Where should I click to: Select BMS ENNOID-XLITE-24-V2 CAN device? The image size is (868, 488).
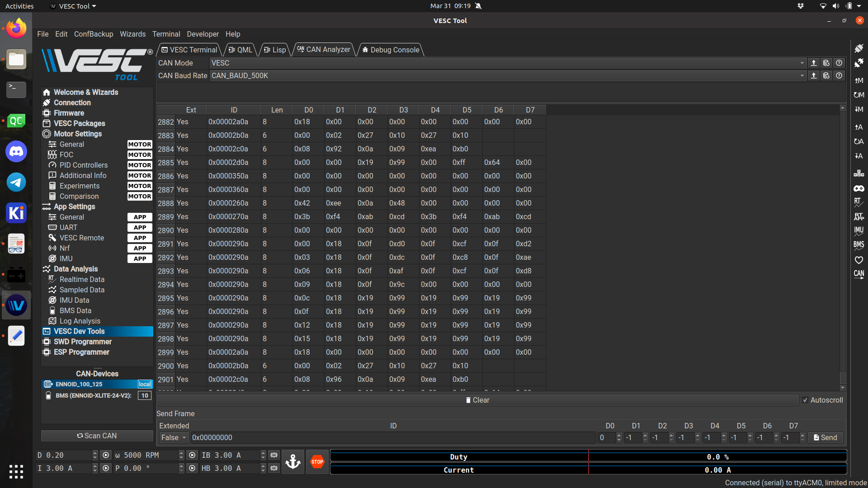[x=93, y=395]
